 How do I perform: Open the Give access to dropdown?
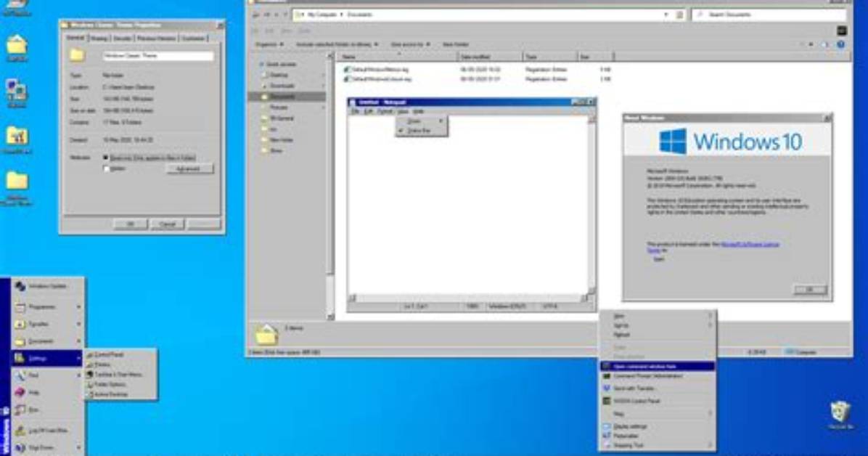pyautogui.click(x=410, y=44)
